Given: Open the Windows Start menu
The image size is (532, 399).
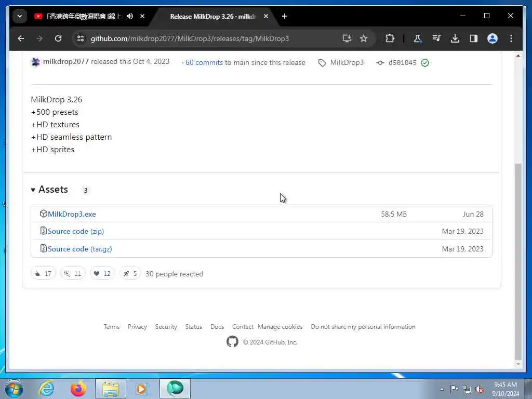Looking at the screenshot, I should 14,389.
